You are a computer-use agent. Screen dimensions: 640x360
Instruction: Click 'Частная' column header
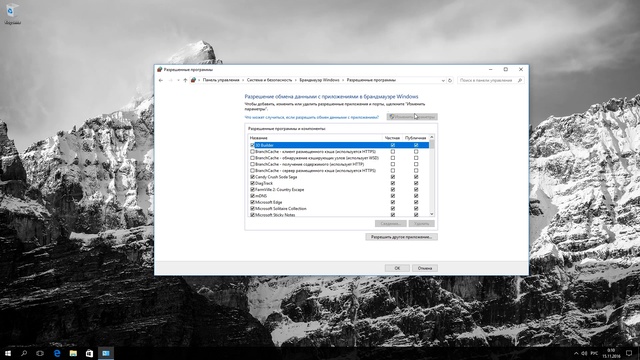coord(392,138)
